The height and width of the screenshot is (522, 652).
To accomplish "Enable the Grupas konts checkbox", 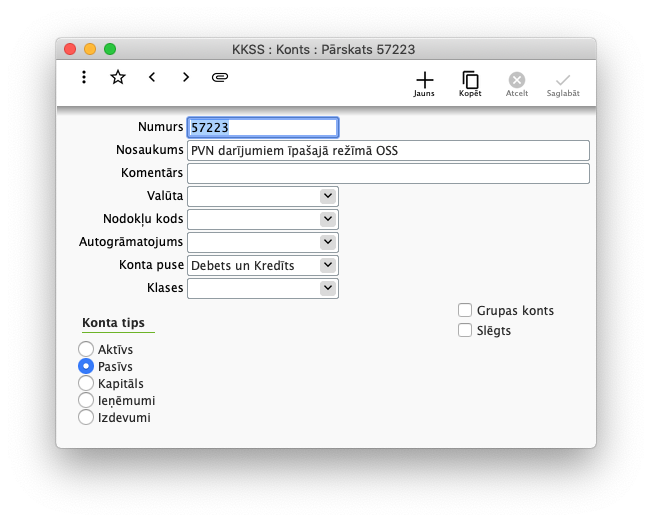I will pyautogui.click(x=465, y=310).
